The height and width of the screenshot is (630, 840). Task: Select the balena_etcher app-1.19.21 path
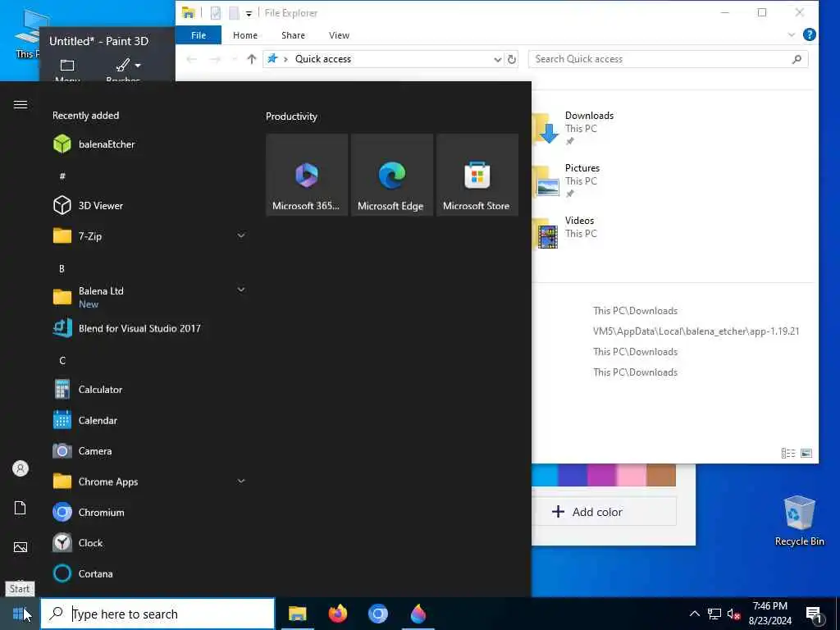click(x=696, y=331)
